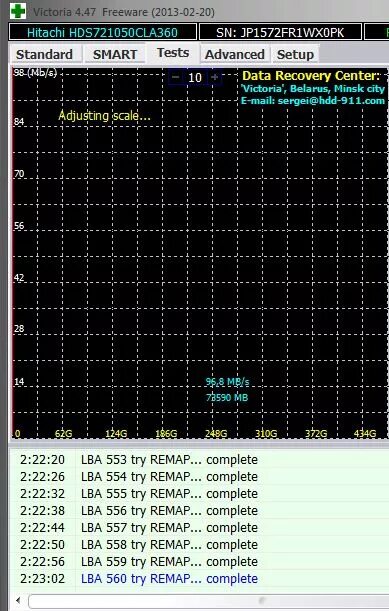This screenshot has width=389, height=611.
Task: Select log row LBA 556 try REMAP
Action: pos(199,510)
